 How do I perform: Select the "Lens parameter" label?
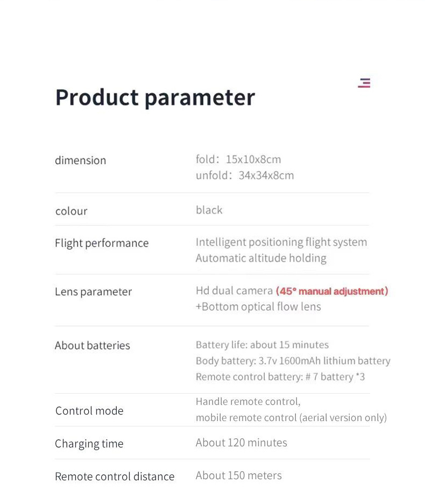(x=93, y=291)
